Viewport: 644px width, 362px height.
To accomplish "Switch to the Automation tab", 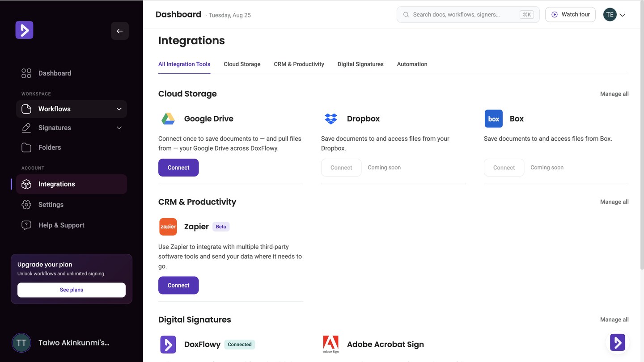I will pos(412,64).
